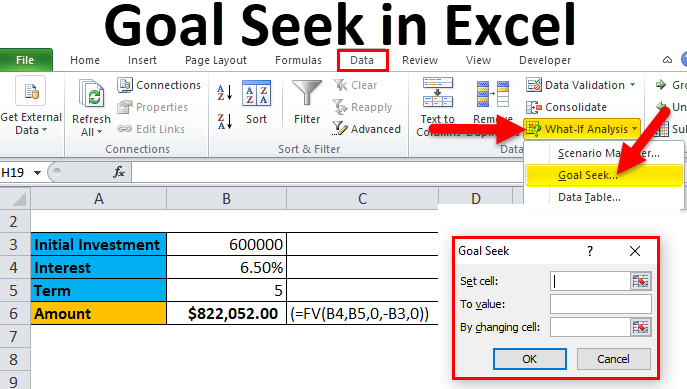Open the Name Box dropdown arrow
Screen dimensions: 687x389
[38, 173]
